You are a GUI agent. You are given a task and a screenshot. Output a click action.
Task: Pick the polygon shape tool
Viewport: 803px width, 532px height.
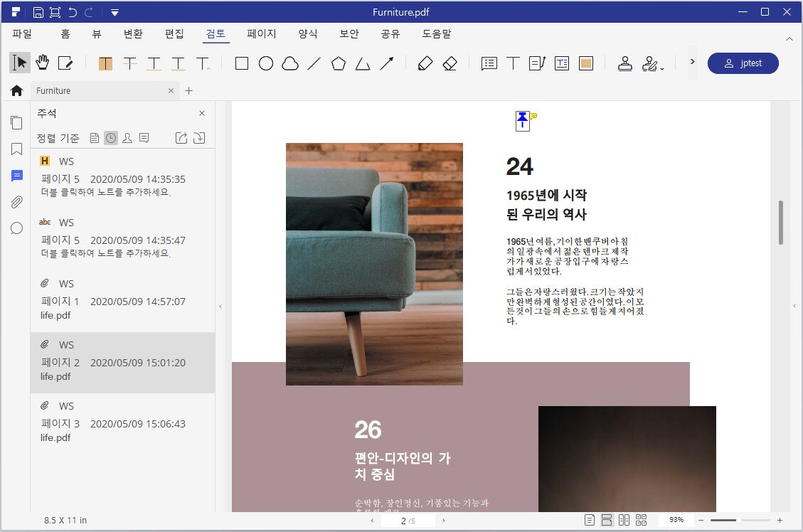[x=339, y=63]
